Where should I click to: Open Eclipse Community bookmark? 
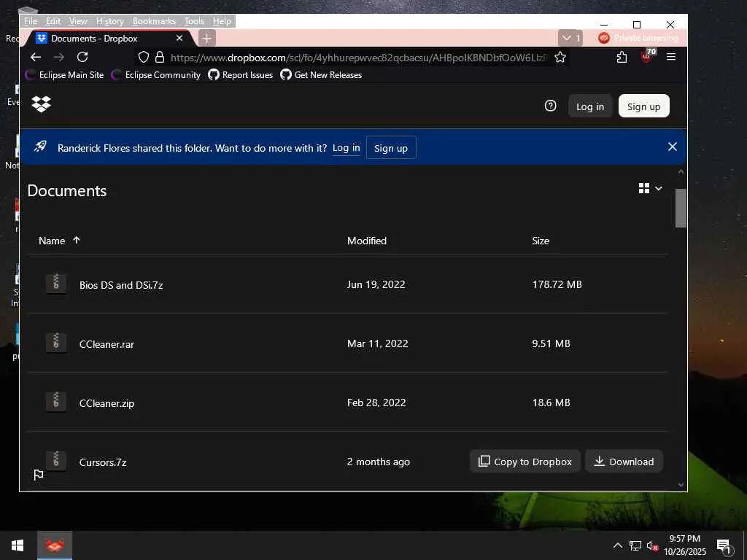[x=156, y=75]
